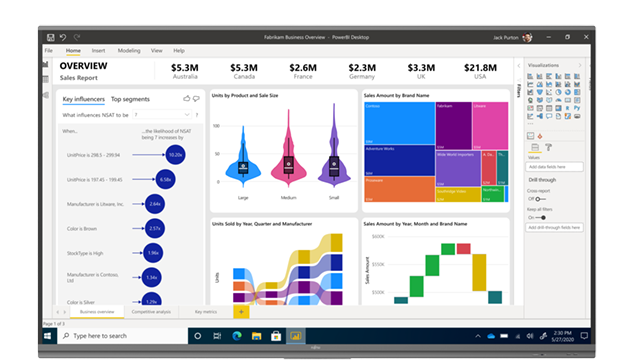The image size is (640, 360).
Task: Open the Help ribbon tab
Action: point(179,51)
